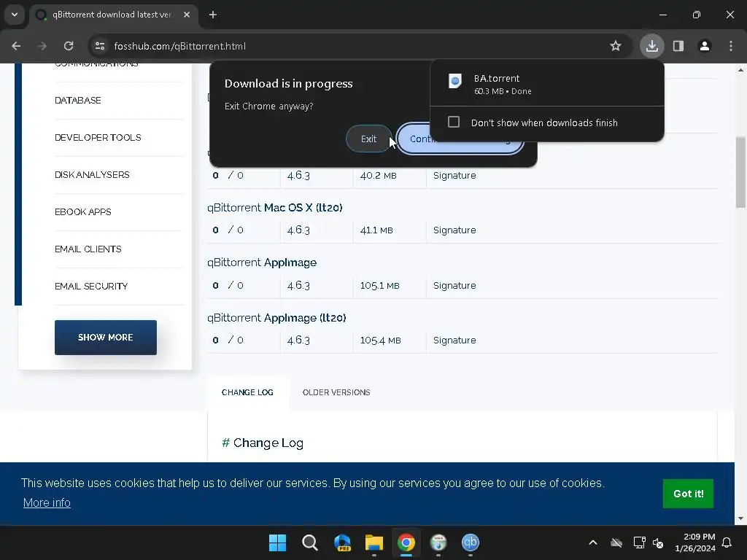Image resolution: width=747 pixels, height=560 pixels.
Task: Switch to the CHANGE LOG tab
Action: click(247, 392)
